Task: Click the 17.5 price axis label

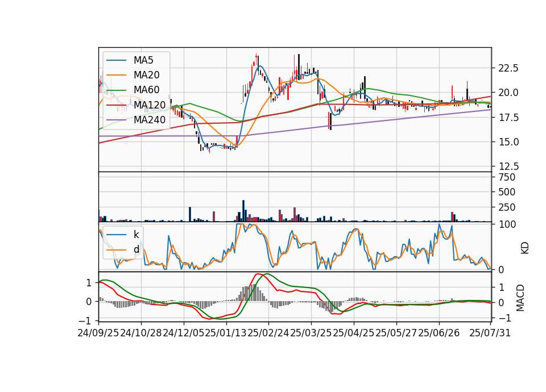Action: (x=508, y=118)
